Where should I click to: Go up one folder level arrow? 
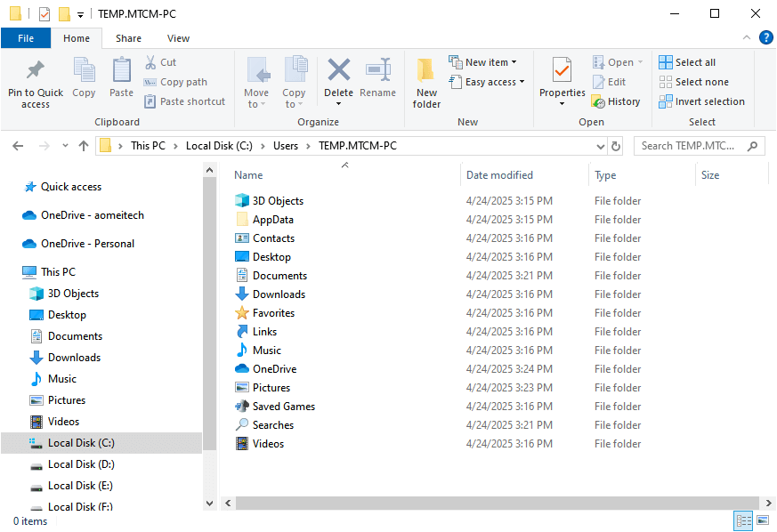click(84, 146)
